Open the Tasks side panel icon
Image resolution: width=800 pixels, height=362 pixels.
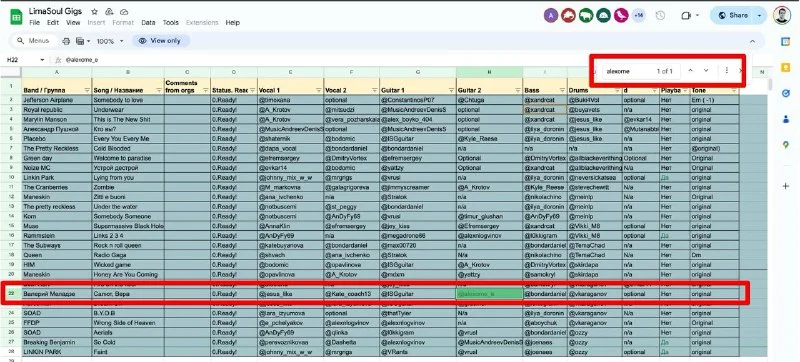tap(786, 93)
